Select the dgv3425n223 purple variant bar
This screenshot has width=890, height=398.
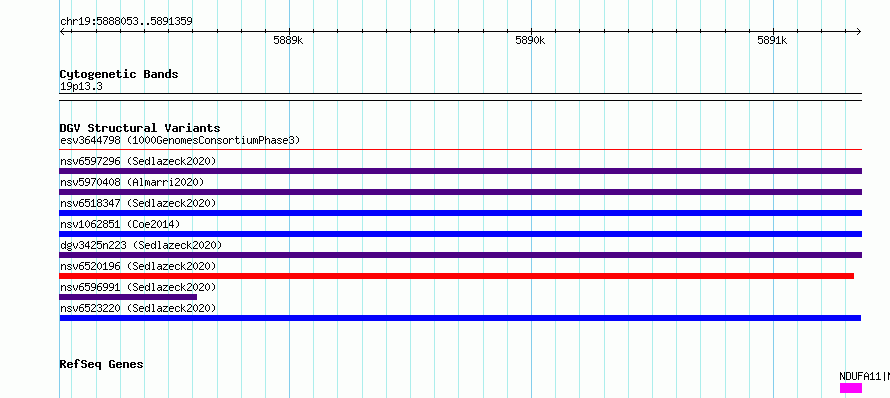(460, 255)
